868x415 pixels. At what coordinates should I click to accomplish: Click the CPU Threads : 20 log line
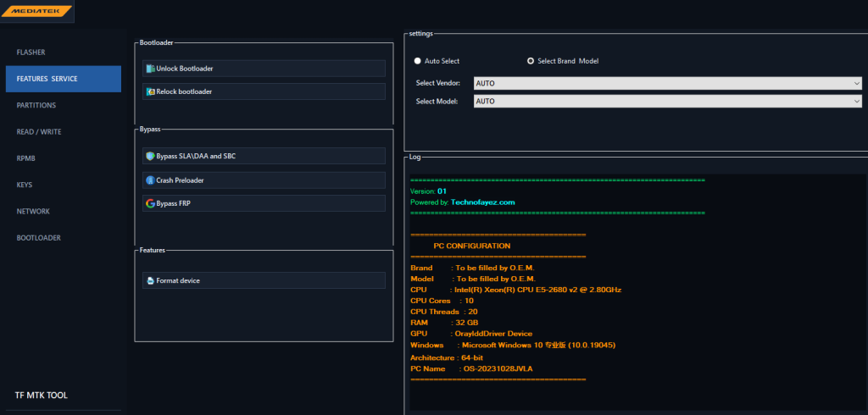444,312
